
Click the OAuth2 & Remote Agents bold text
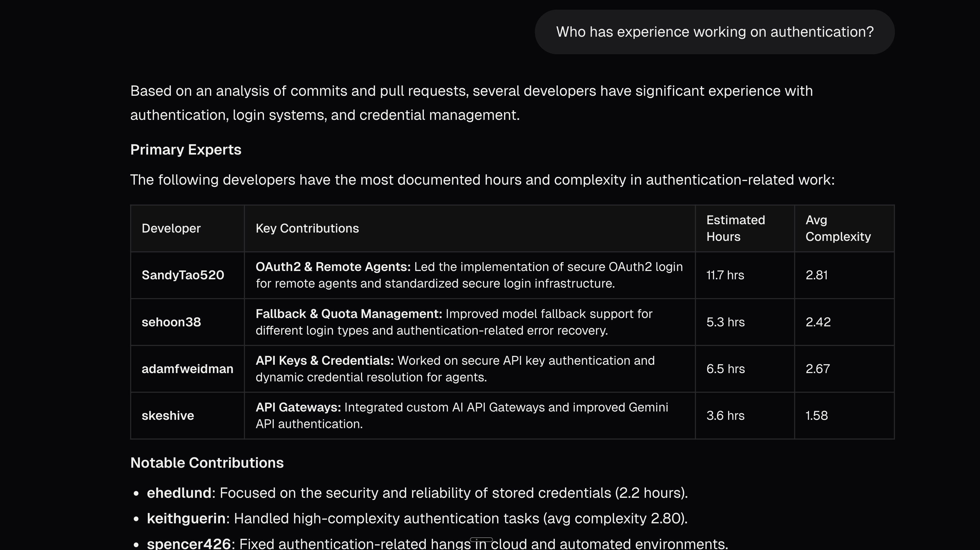coord(333,267)
